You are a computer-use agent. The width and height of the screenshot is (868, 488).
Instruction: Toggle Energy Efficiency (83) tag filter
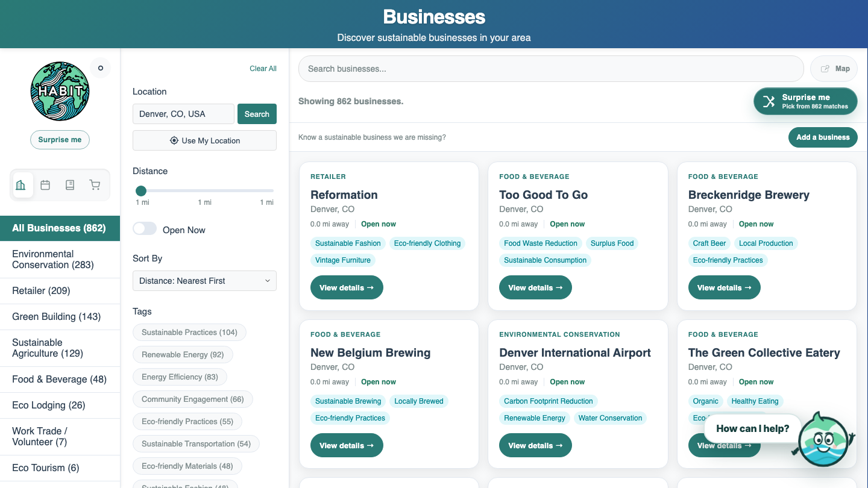pos(180,377)
